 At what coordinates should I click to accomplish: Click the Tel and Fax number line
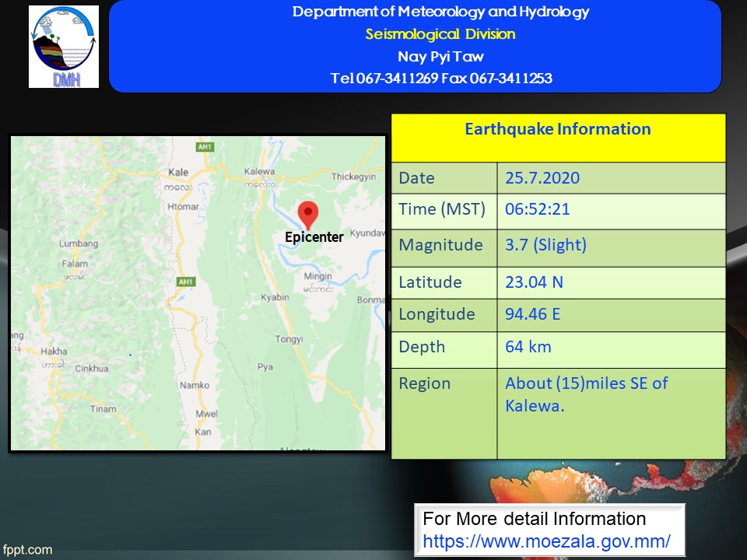pos(441,78)
